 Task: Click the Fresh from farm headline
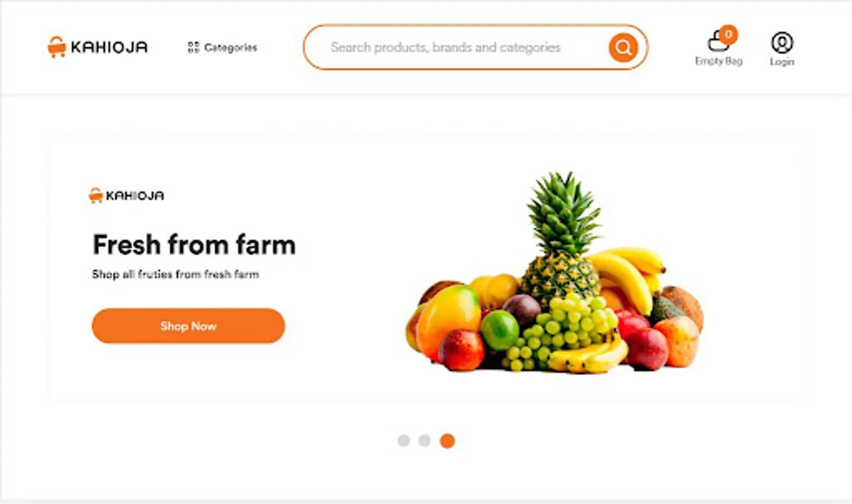(194, 245)
